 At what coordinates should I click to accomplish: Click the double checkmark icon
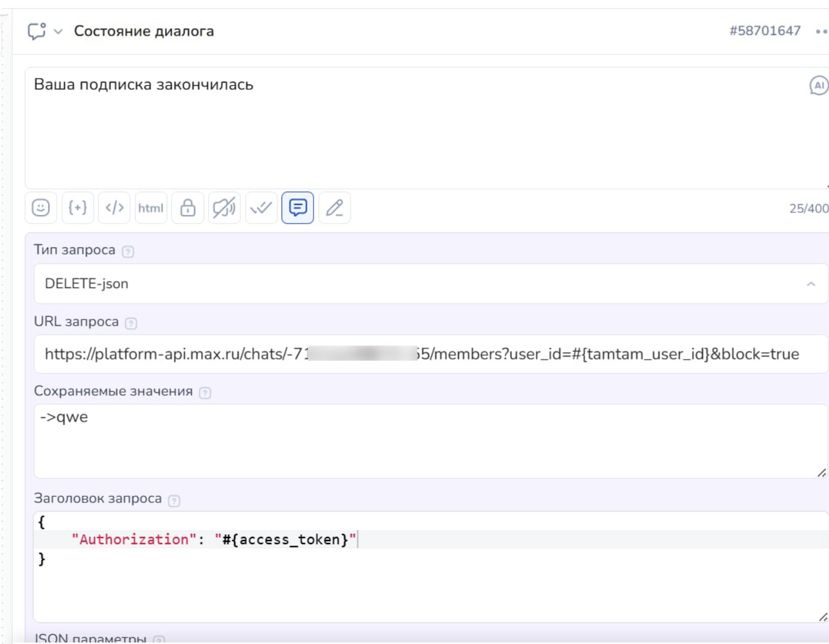point(261,208)
